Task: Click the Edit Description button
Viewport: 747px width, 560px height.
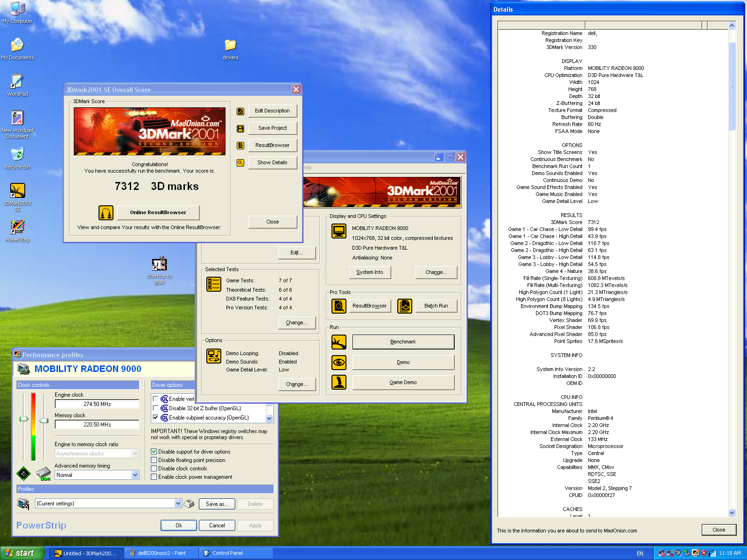Action: pos(273,111)
